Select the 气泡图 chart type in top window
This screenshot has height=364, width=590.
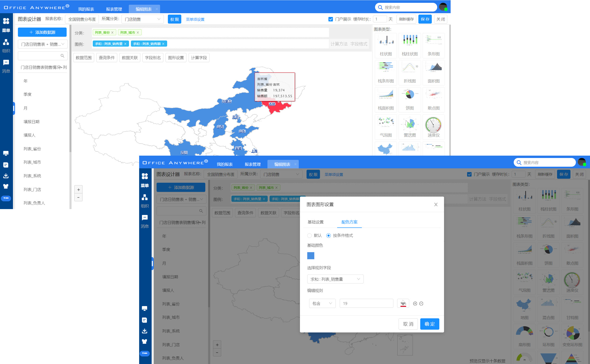point(386,127)
